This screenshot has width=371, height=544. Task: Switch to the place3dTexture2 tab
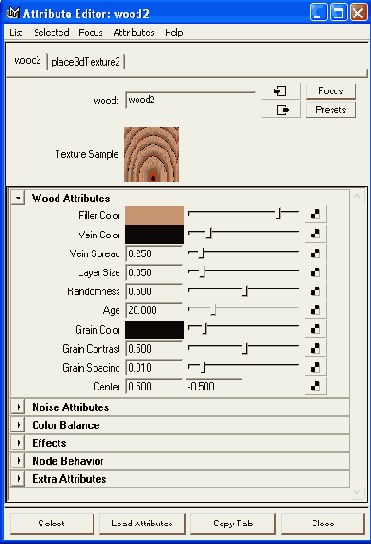tap(85, 62)
